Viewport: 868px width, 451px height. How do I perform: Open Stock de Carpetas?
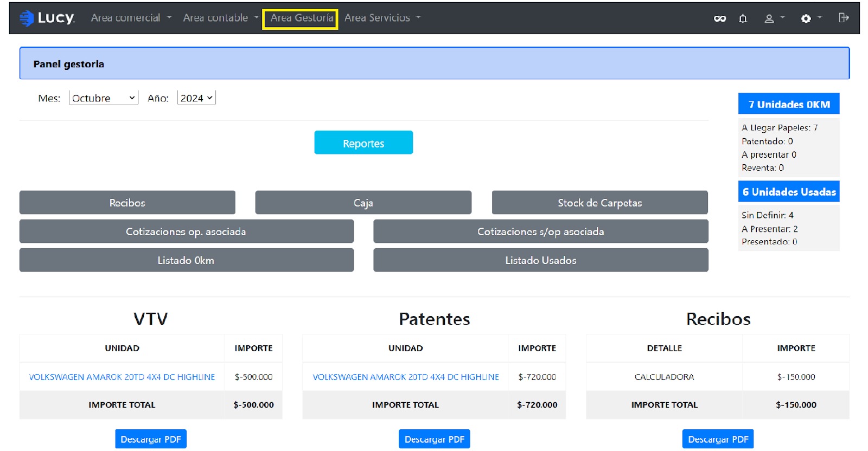[x=599, y=203]
